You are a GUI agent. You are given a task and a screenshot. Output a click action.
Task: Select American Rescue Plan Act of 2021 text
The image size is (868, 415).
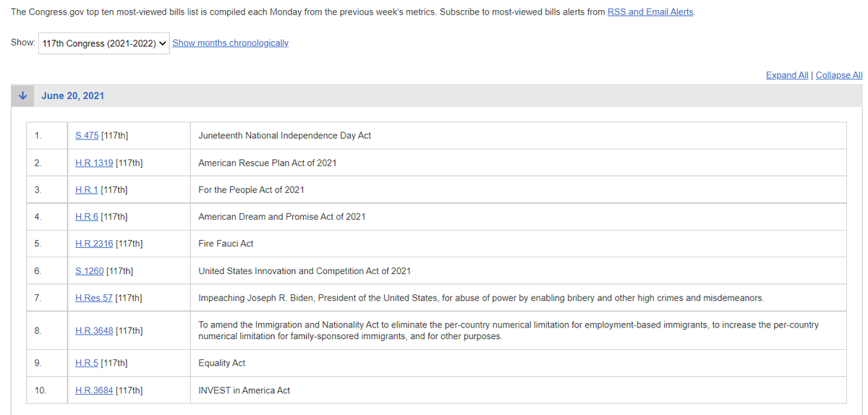pos(268,163)
